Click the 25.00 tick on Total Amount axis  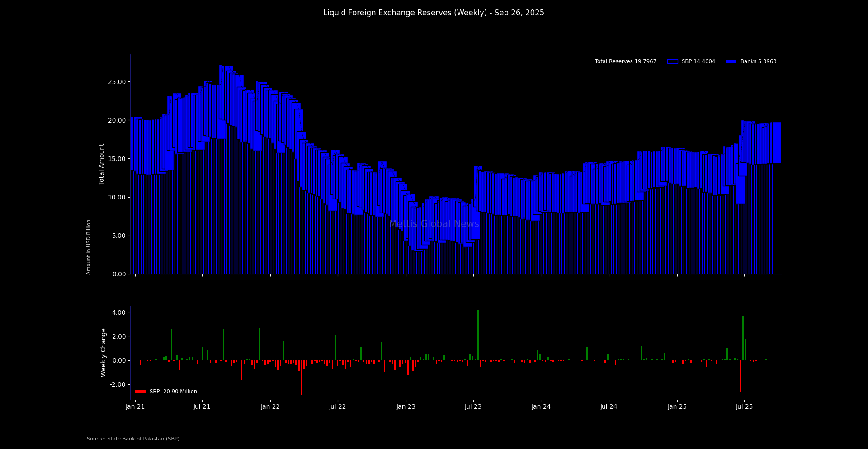tap(117, 82)
